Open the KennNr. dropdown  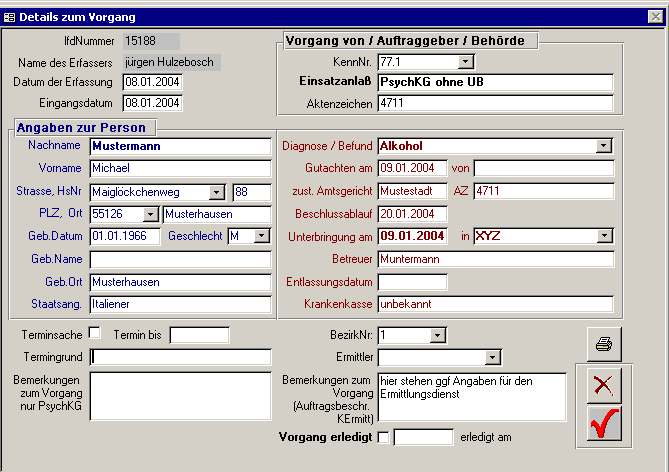click(466, 62)
